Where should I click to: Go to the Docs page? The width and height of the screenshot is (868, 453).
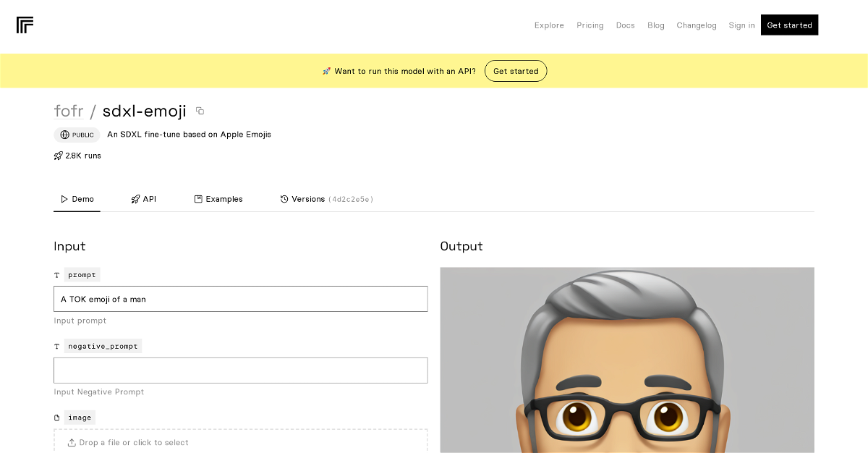click(x=626, y=25)
